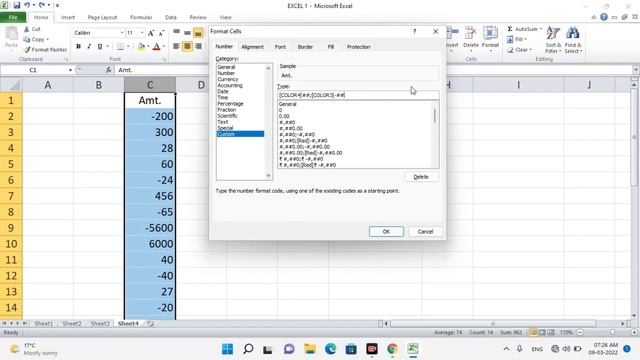Select Currency in Category list
This screenshot has height=360, width=640.
tap(228, 79)
